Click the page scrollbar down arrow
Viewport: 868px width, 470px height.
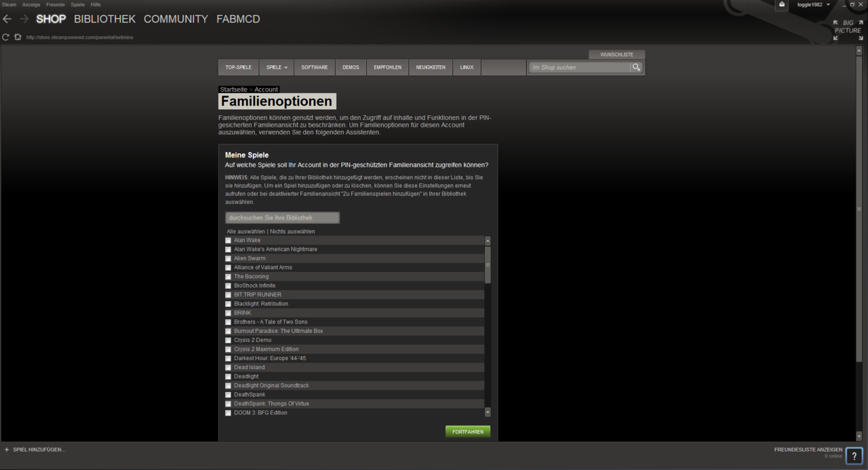coord(859,435)
